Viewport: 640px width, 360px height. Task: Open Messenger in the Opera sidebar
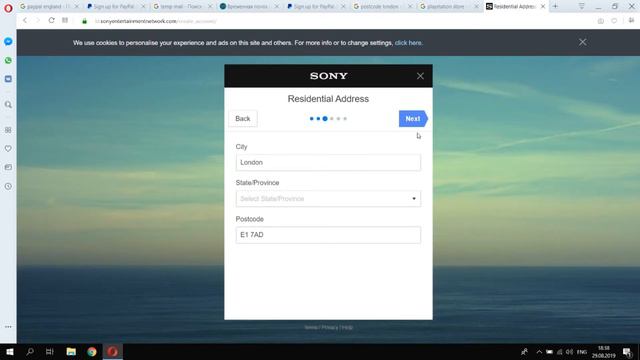coord(8,42)
